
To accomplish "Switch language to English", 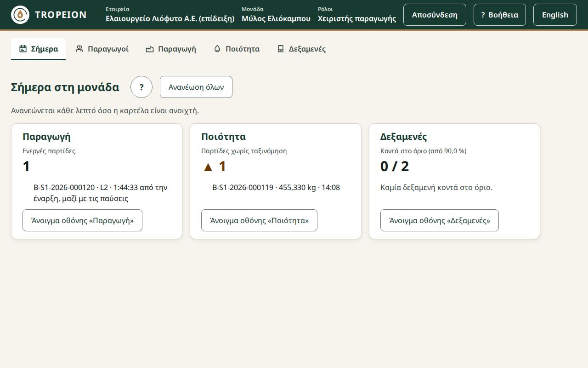I will click(555, 15).
